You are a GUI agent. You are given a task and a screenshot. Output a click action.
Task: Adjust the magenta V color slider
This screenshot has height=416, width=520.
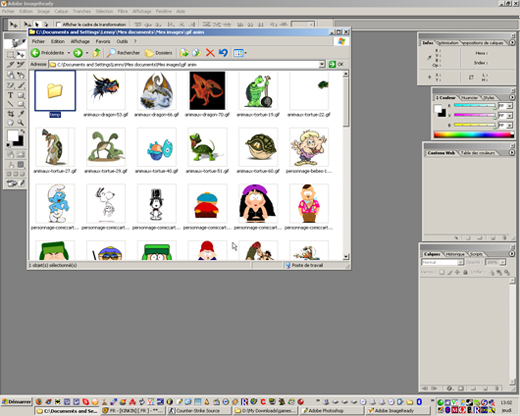tap(475, 115)
